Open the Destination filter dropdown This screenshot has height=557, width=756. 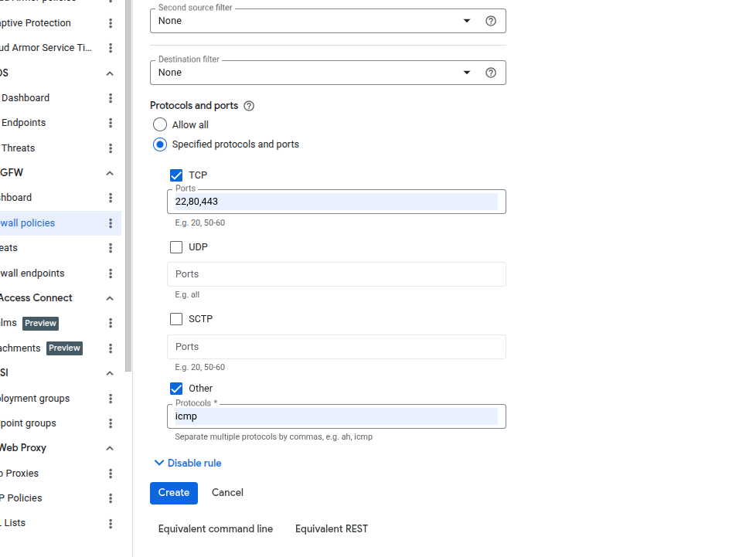click(328, 73)
